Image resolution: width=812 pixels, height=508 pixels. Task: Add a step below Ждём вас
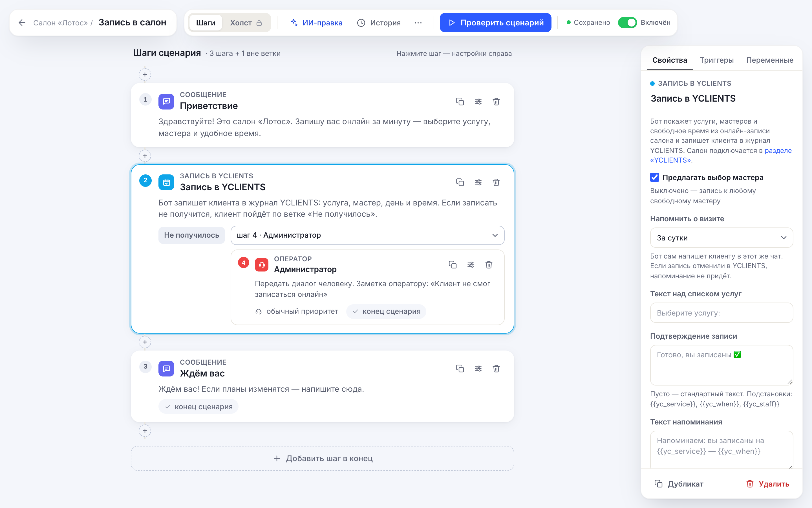[x=145, y=430]
